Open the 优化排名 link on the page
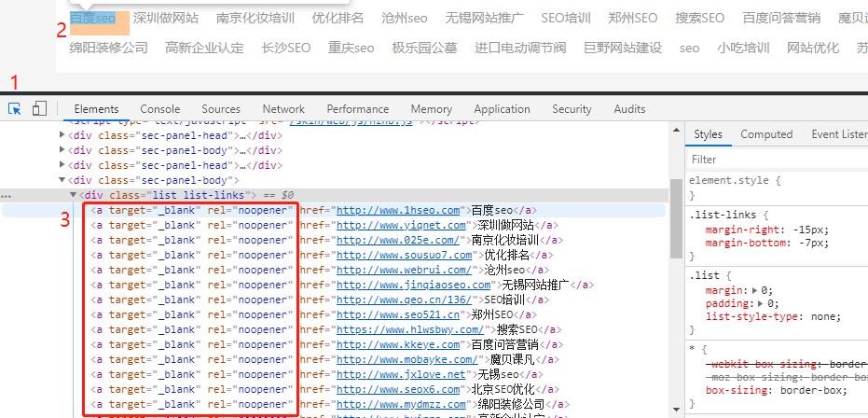Viewport: 868px width, 418px height. (338, 19)
